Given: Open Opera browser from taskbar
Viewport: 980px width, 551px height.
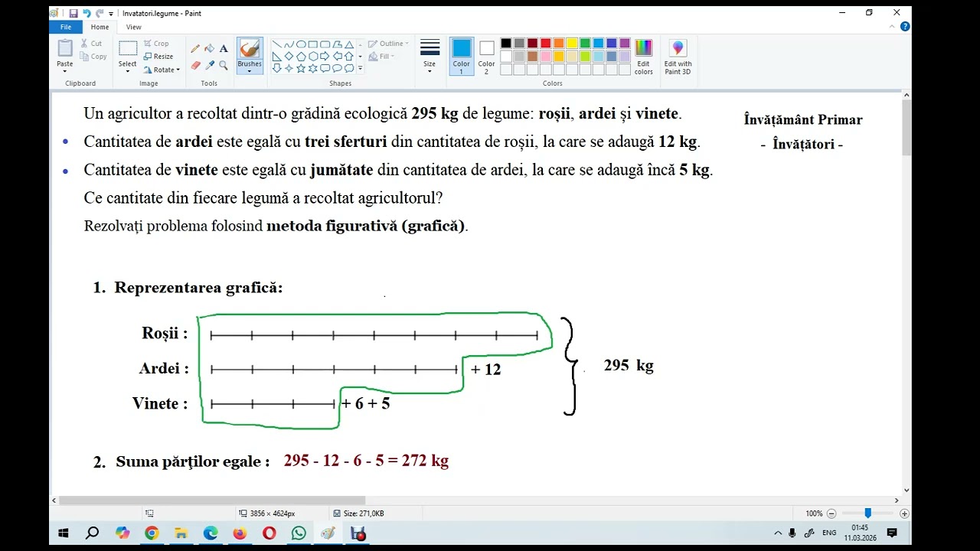Looking at the screenshot, I should click(269, 533).
